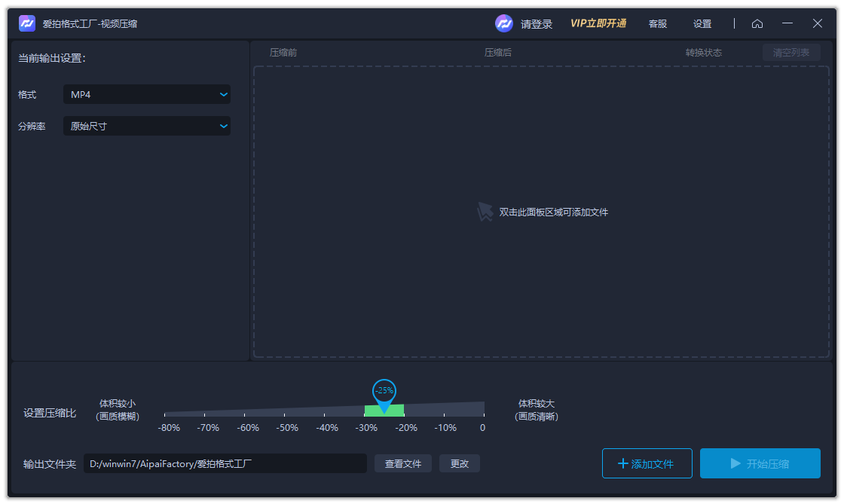
Task: Click the 设置压缩比 label
Action: coord(50,413)
